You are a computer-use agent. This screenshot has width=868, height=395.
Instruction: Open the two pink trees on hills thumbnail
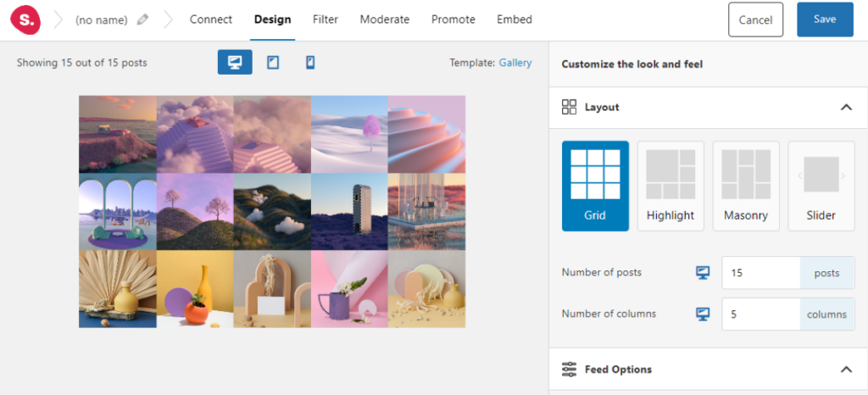[195, 212]
